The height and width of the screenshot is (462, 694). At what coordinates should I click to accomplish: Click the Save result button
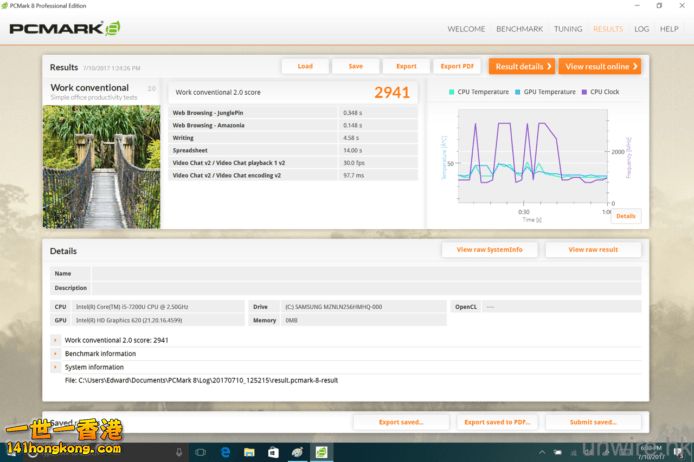pos(355,66)
